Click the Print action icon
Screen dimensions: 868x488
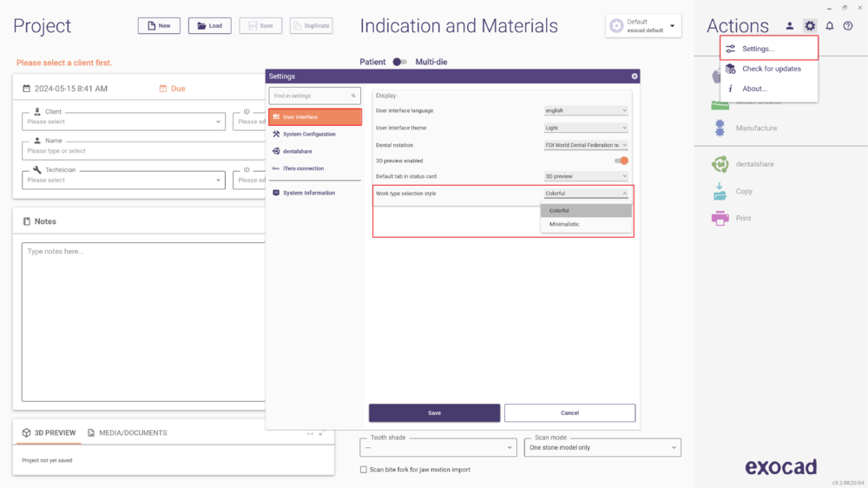(720, 218)
